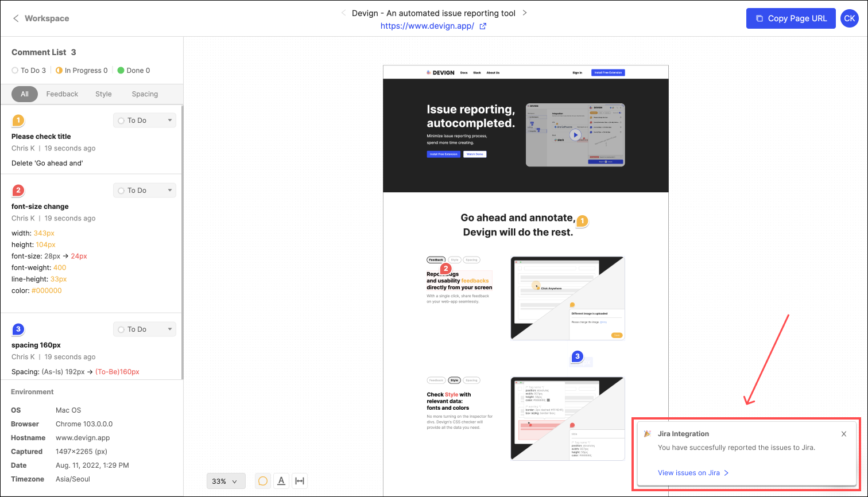Image resolution: width=868 pixels, height=497 pixels.
Task: Click the Copy Page URL button
Action: (791, 18)
